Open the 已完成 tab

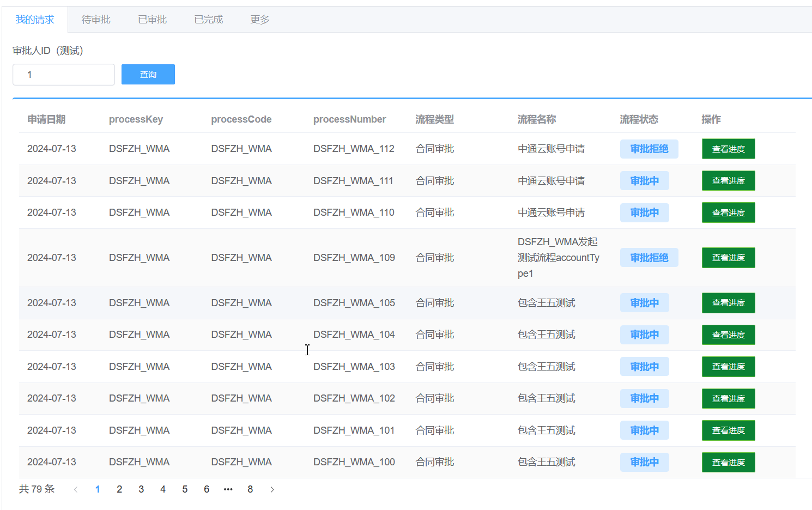(208, 20)
